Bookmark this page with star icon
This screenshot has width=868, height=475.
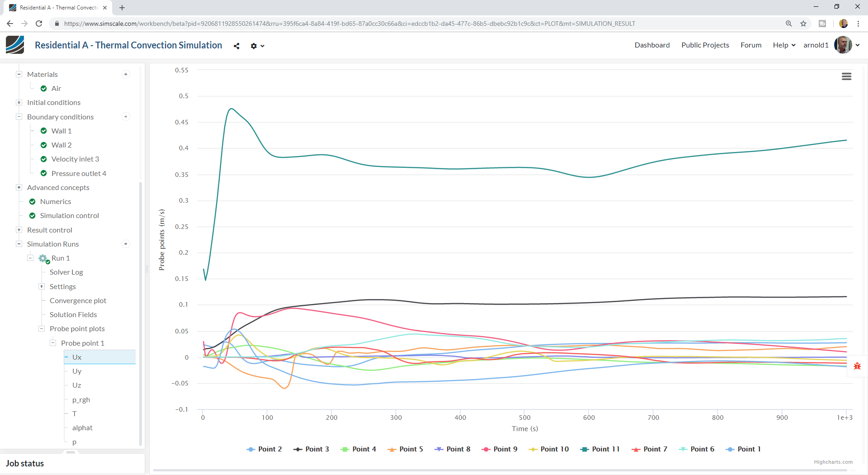click(x=803, y=24)
